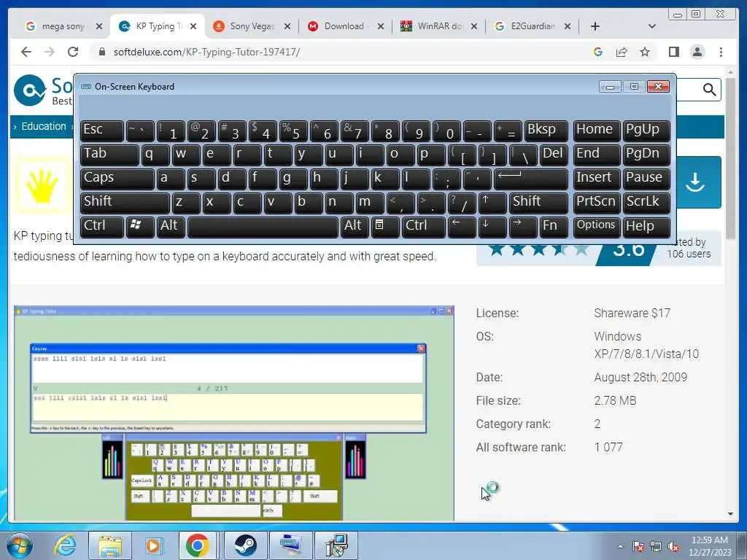
Task: Show hidden tray icons arrow
Action: tap(620, 547)
